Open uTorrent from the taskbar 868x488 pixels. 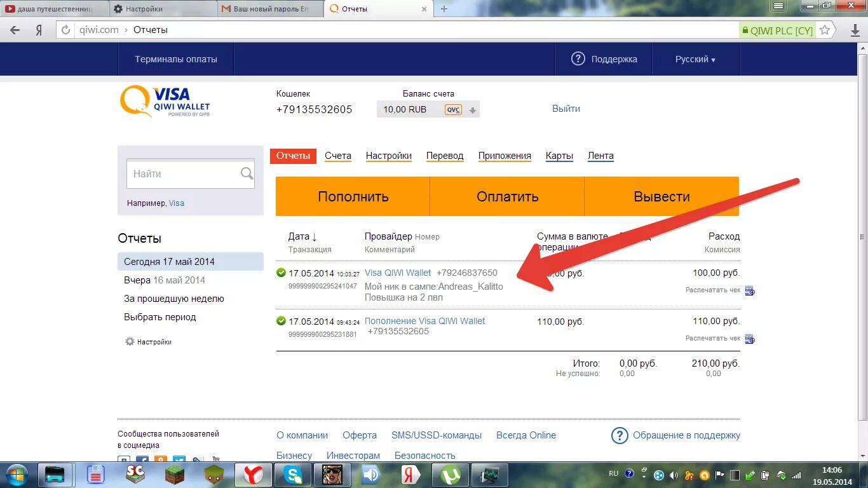(x=450, y=475)
